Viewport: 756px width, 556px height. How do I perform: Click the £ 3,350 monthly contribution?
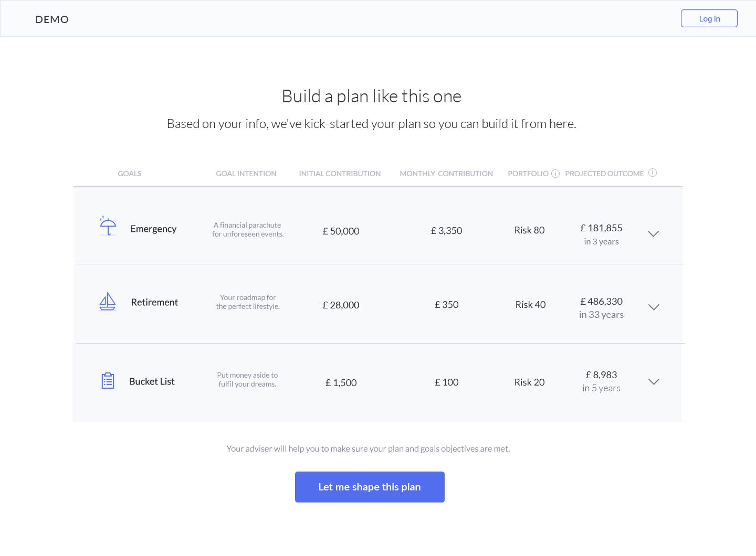click(x=447, y=230)
